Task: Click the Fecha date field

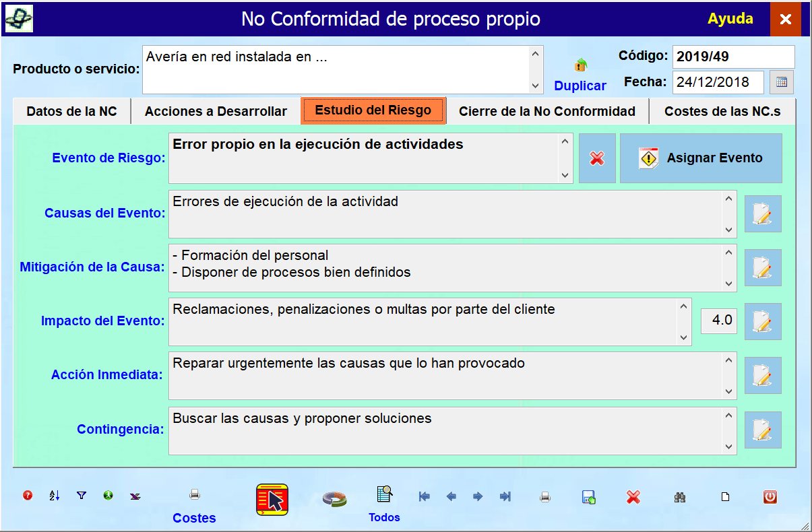Action: coord(718,82)
